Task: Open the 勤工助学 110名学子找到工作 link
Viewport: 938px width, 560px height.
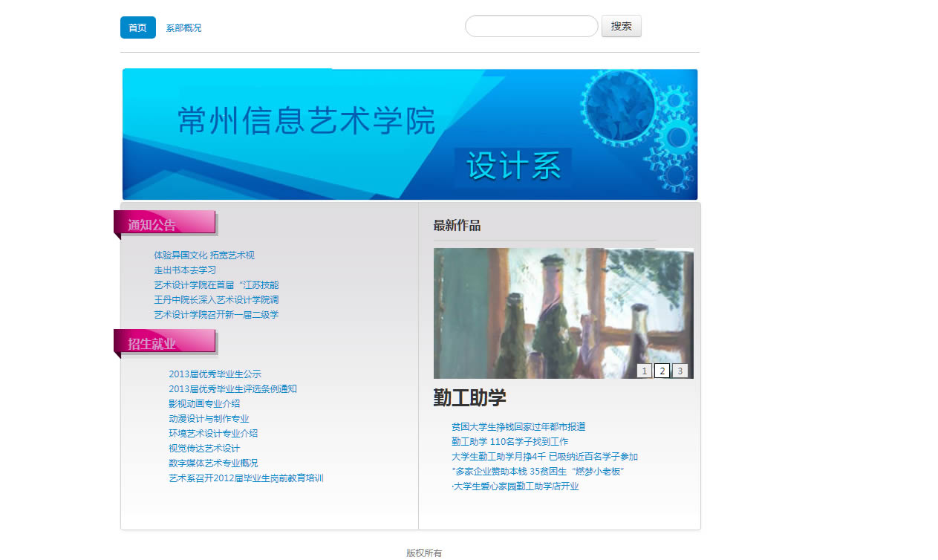Action: point(509,442)
